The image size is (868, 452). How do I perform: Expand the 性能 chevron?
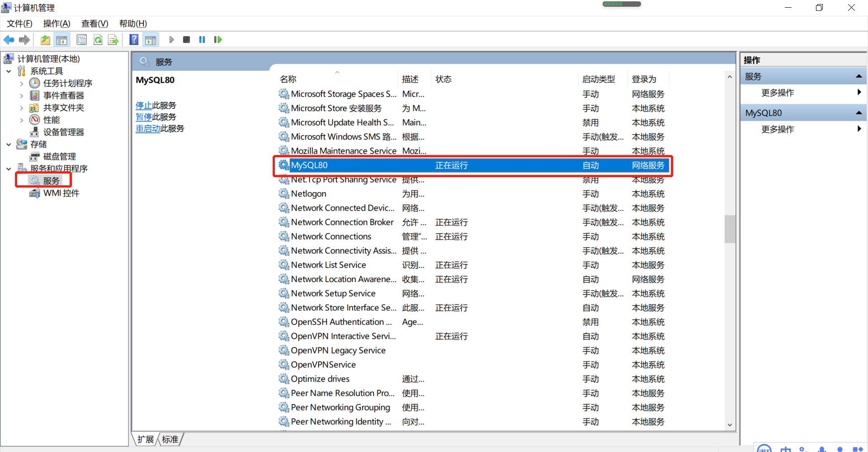(21, 120)
